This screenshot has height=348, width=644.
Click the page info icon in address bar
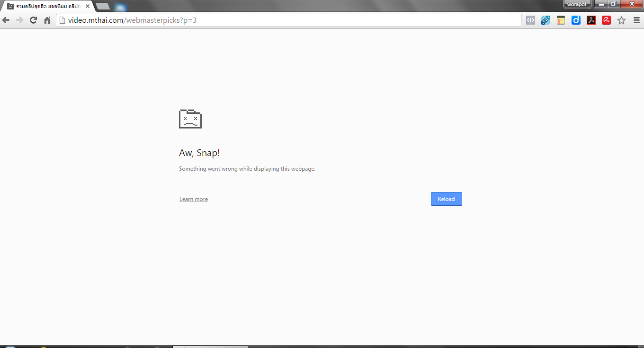(x=62, y=20)
